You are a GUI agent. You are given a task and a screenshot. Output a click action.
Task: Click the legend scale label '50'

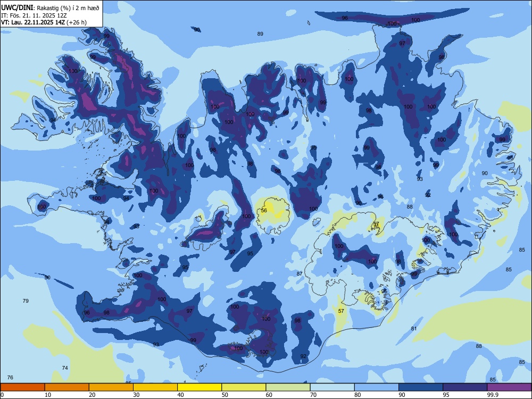tap(225, 395)
